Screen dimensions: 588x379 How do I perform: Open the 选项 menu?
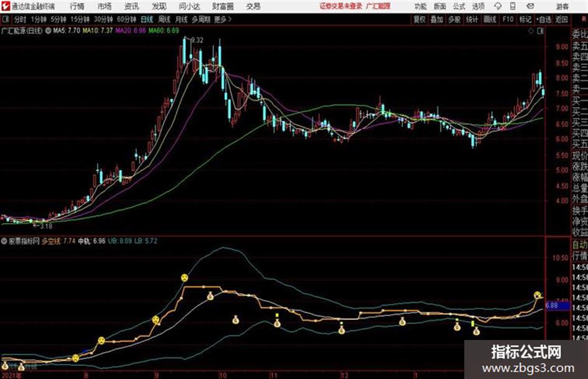(x=478, y=6)
